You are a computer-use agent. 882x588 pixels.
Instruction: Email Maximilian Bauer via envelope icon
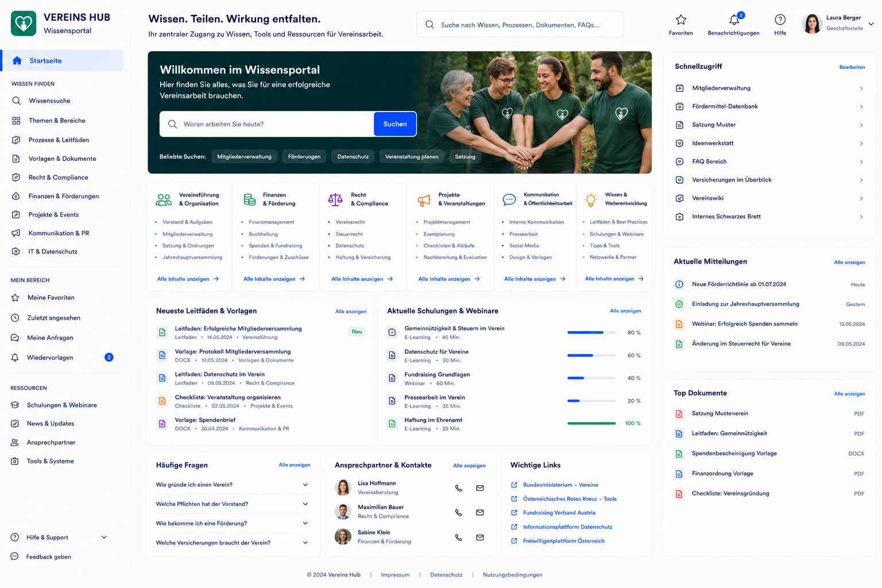coord(479,512)
